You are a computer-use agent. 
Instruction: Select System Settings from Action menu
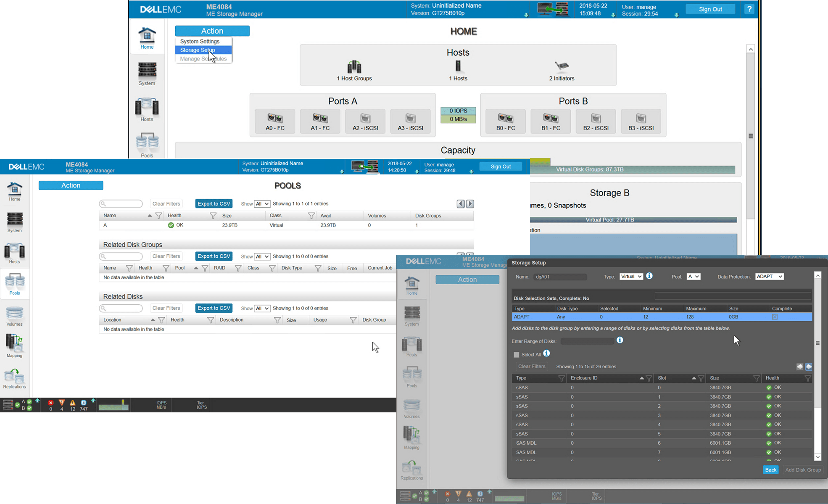coord(200,41)
